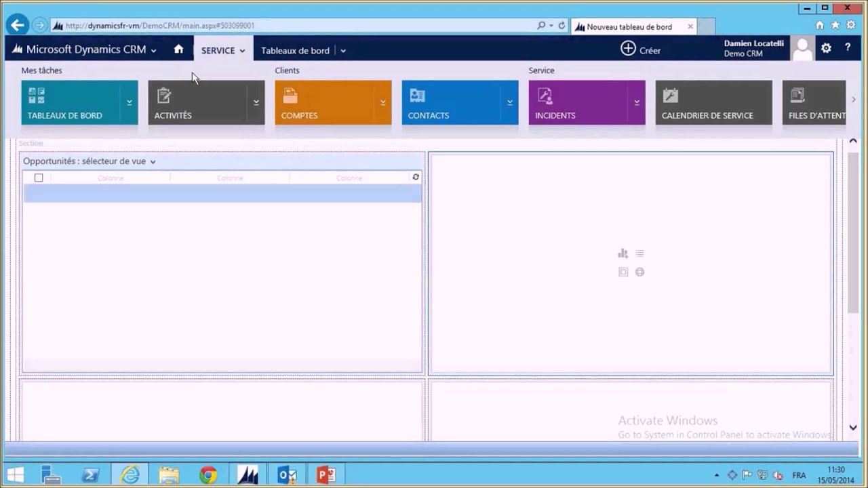This screenshot has height=488, width=868.
Task: Open the help question mark
Action: point(848,48)
